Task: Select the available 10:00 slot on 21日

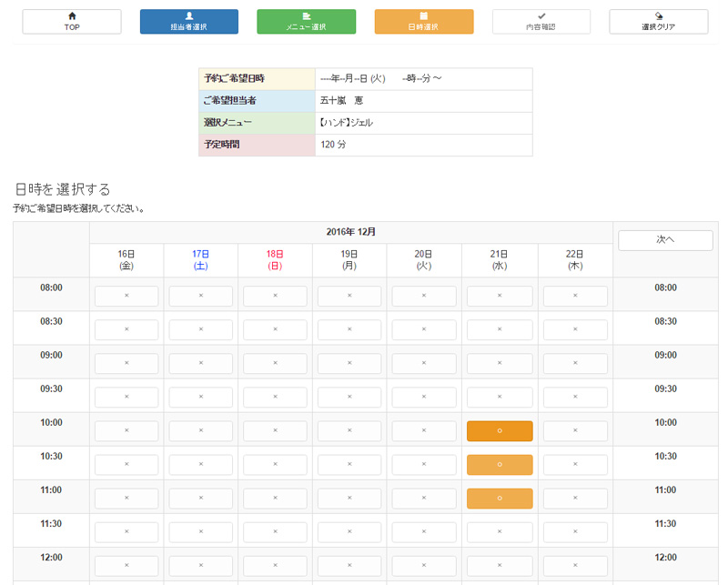Action: [500, 431]
